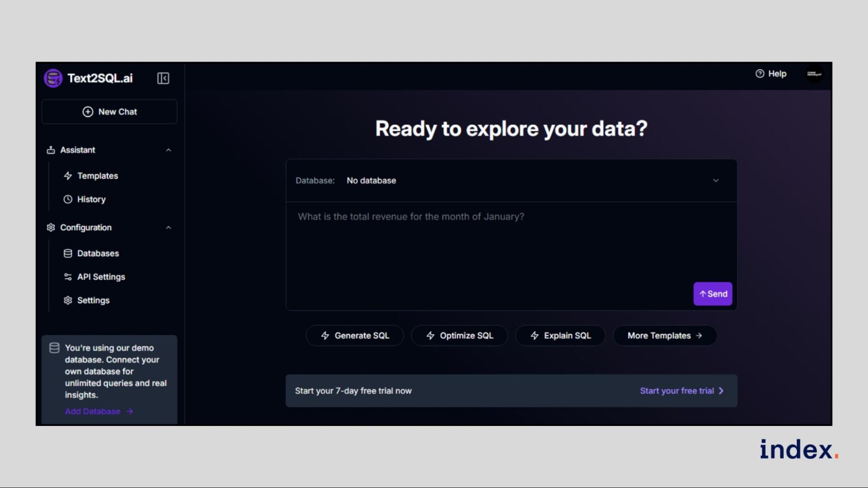Click the plus icon in New Chat
The height and width of the screenshot is (488, 868).
(x=88, y=112)
